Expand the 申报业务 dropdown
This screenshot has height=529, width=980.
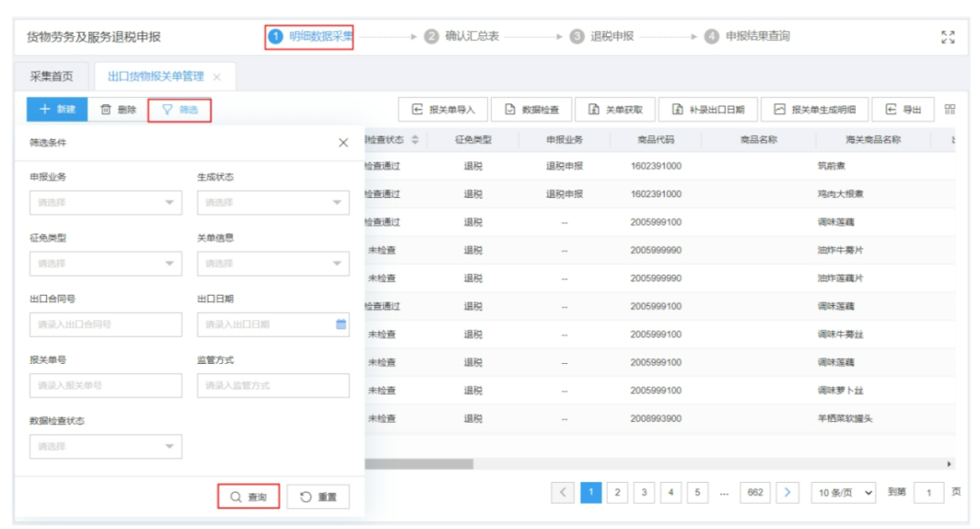tap(105, 202)
